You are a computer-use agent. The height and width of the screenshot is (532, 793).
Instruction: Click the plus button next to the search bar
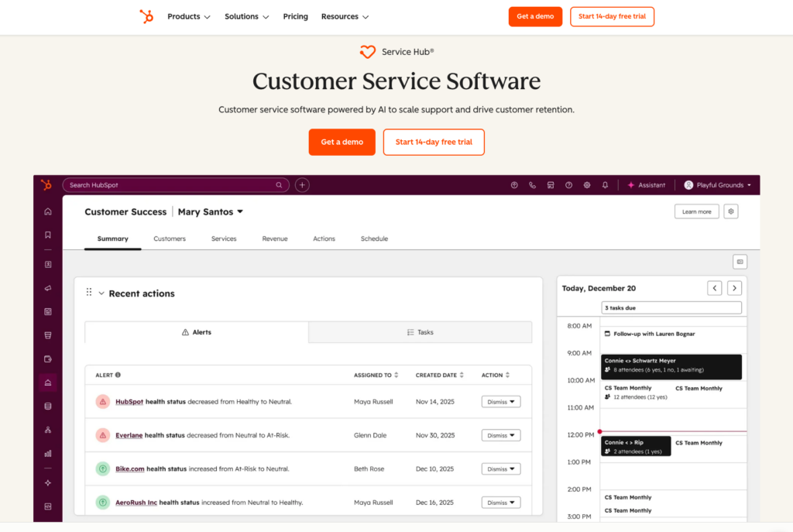click(301, 185)
